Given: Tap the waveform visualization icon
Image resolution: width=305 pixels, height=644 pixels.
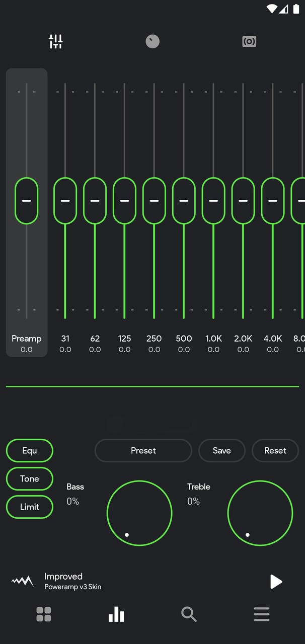Looking at the screenshot, I should pos(23,582).
